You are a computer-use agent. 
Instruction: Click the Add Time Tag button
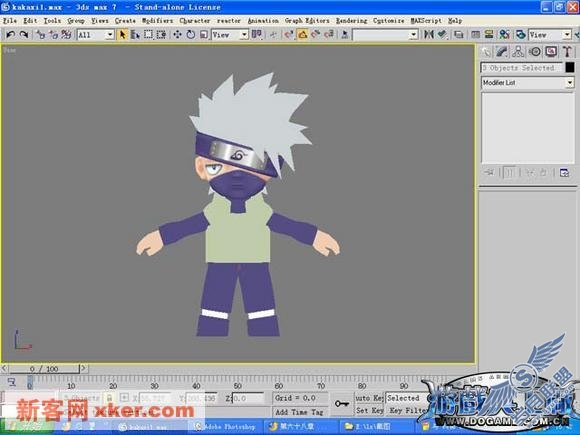coord(300,412)
